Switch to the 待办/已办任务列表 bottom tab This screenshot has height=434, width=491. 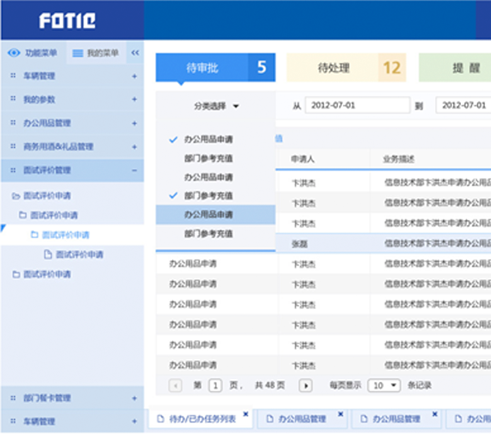tap(200, 419)
